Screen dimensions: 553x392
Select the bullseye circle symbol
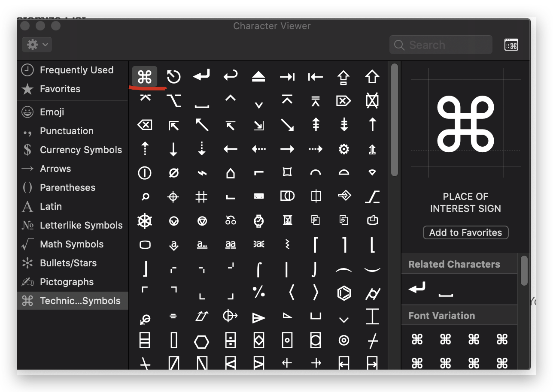tap(343, 341)
